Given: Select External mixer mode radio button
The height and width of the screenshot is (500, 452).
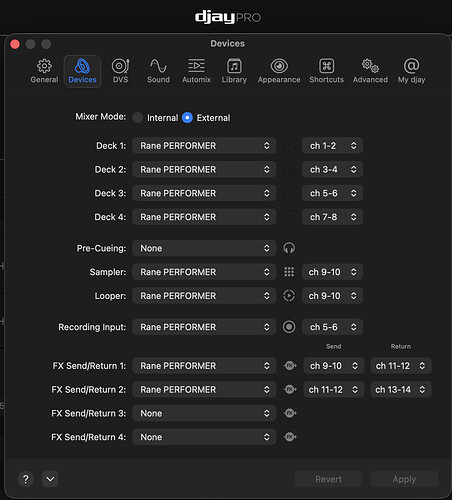Looking at the screenshot, I should point(187,118).
